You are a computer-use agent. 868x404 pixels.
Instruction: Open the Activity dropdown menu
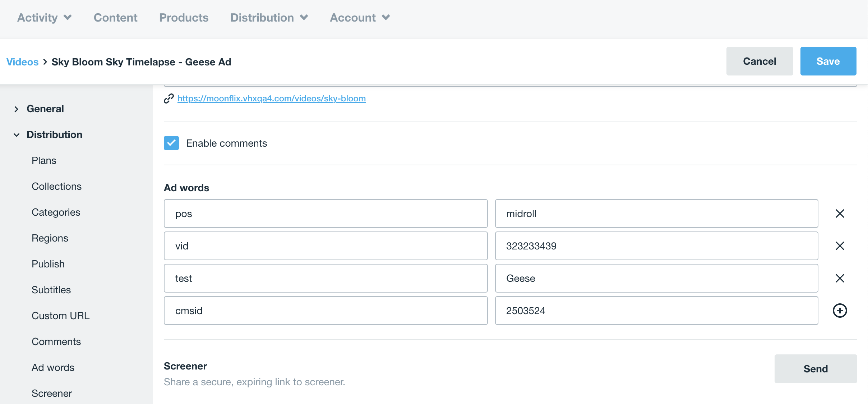click(x=45, y=18)
